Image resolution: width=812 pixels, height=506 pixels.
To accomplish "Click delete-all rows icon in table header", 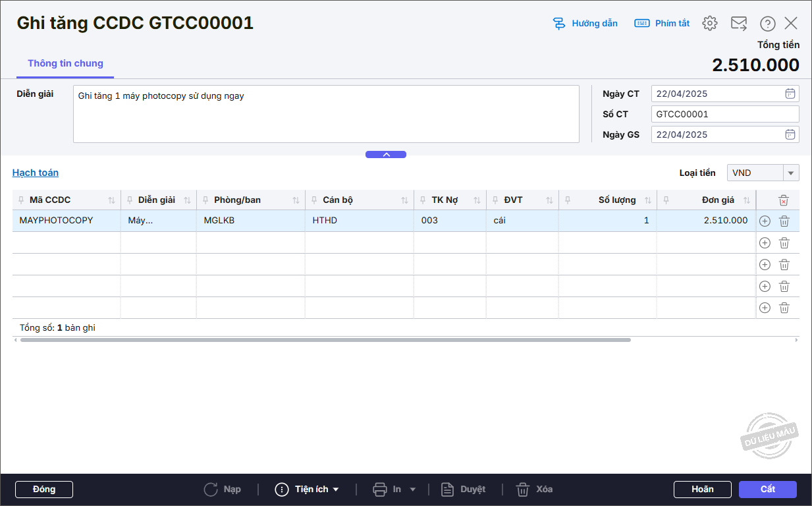I will (783, 200).
